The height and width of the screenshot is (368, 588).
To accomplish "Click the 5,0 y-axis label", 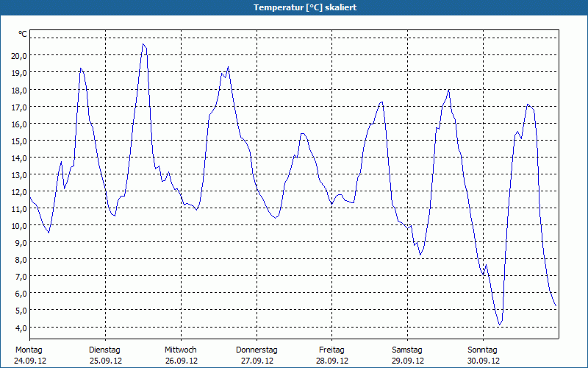I will click(21, 311).
